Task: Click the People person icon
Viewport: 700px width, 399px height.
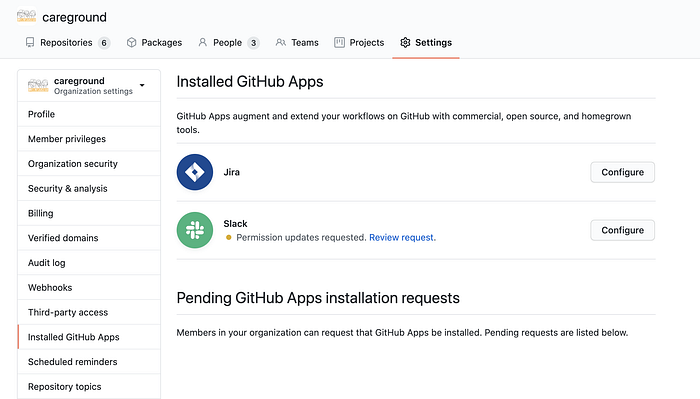Action: click(x=203, y=42)
